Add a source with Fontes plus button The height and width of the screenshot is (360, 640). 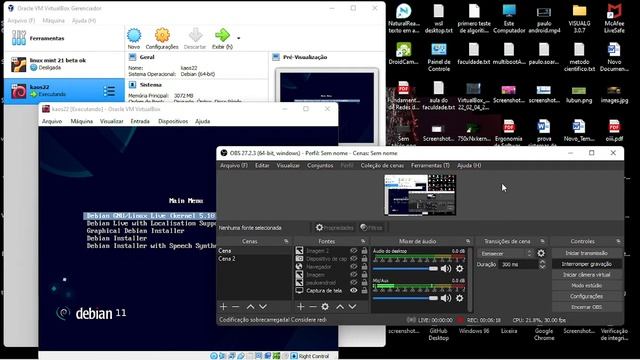[x=300, y=307]
